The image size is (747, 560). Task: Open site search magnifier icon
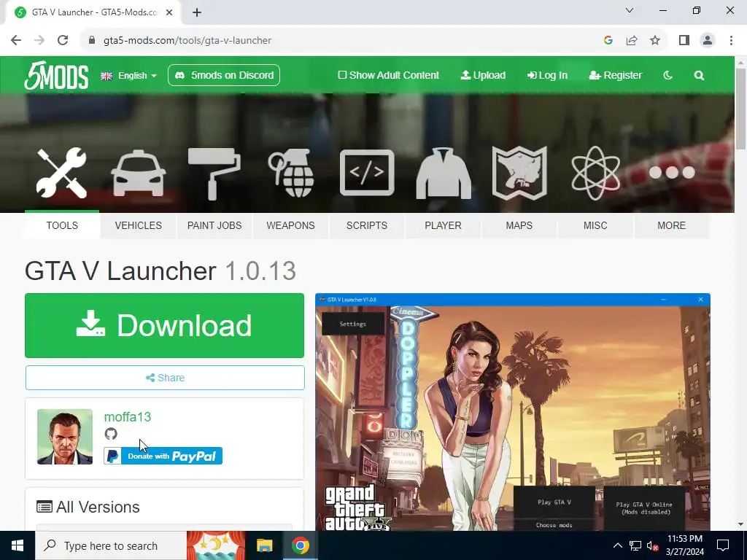(x=699, y=75)
